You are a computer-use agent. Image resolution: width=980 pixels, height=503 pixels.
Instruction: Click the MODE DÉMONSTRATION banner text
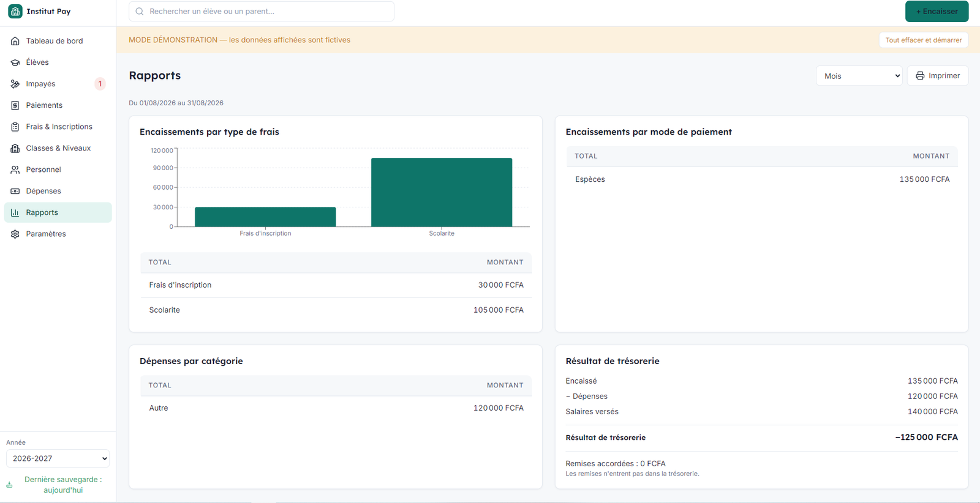239,40
